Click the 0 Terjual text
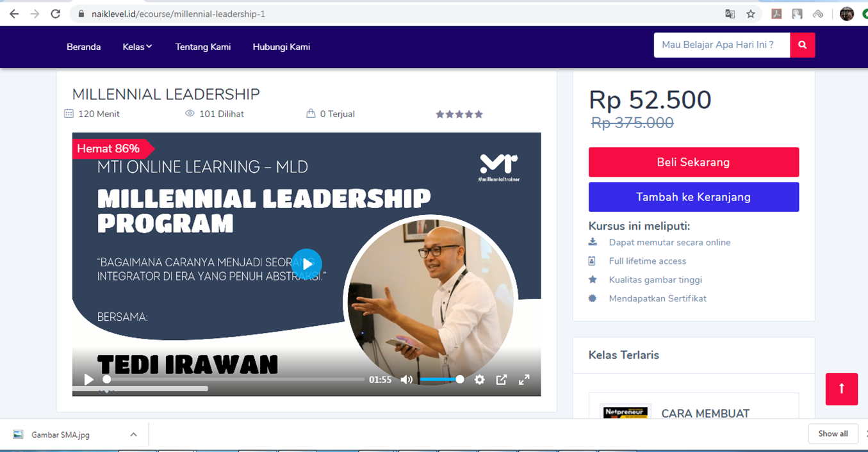 (x=338, y=114)
